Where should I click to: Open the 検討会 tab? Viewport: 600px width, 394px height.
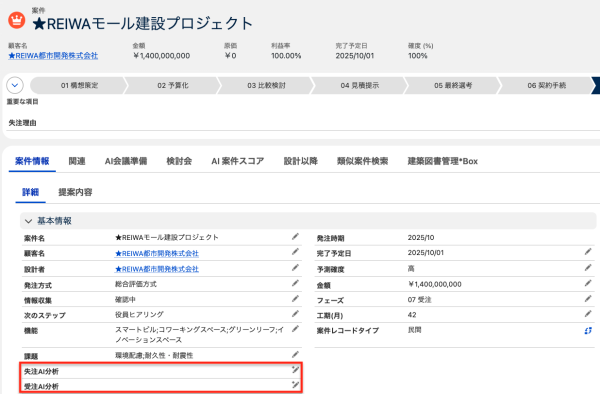[179, 161]
